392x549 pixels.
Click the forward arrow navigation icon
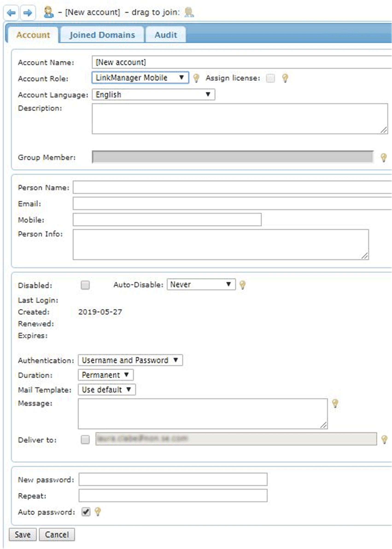(28, 12)
